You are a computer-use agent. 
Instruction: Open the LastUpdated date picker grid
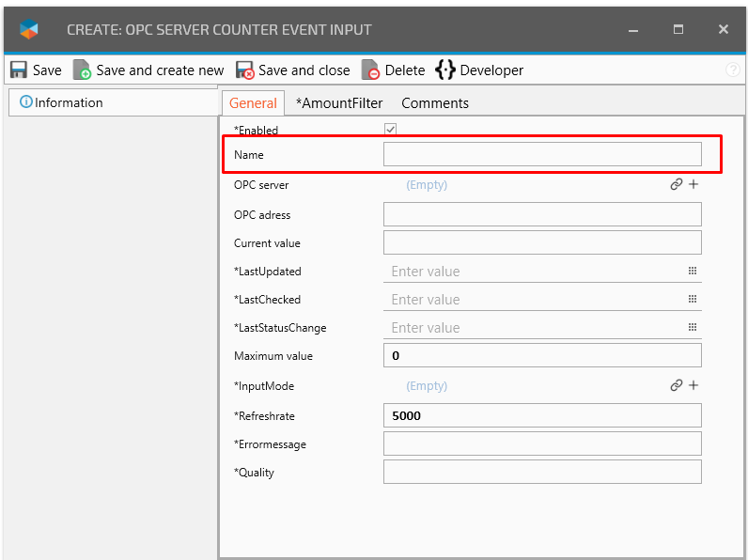click(x=692, y=272)
